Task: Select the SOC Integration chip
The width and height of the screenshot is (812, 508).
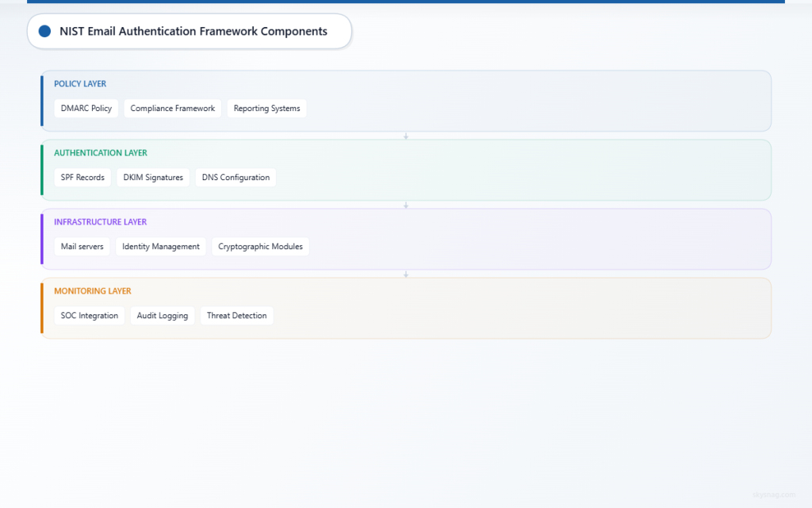Action: coord(89,315)
